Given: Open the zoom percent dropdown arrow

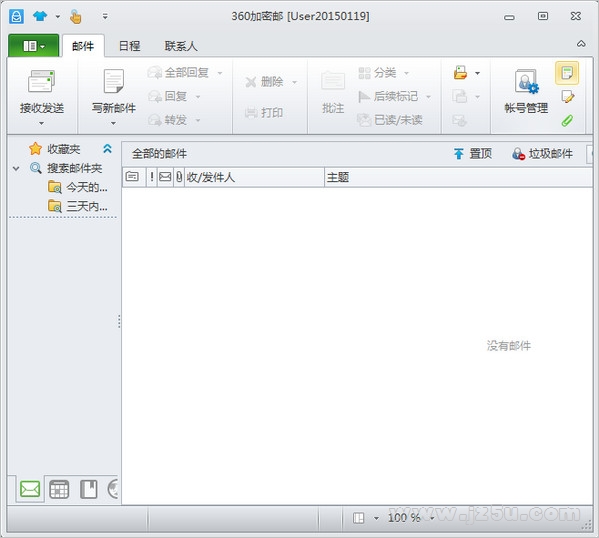Looking at the screenshot, I should click(432, 518).
